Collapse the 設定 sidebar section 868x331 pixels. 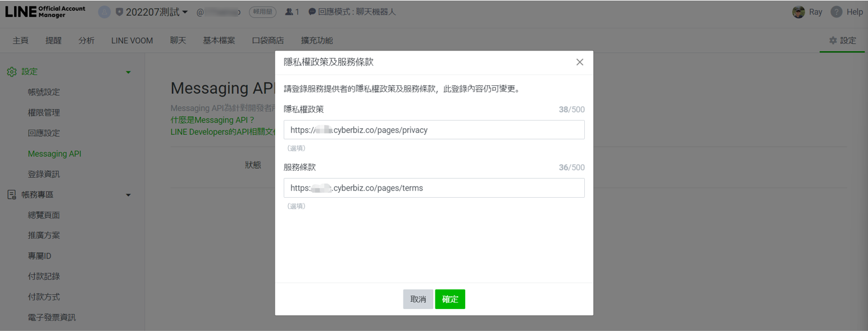tap(128, 72)
